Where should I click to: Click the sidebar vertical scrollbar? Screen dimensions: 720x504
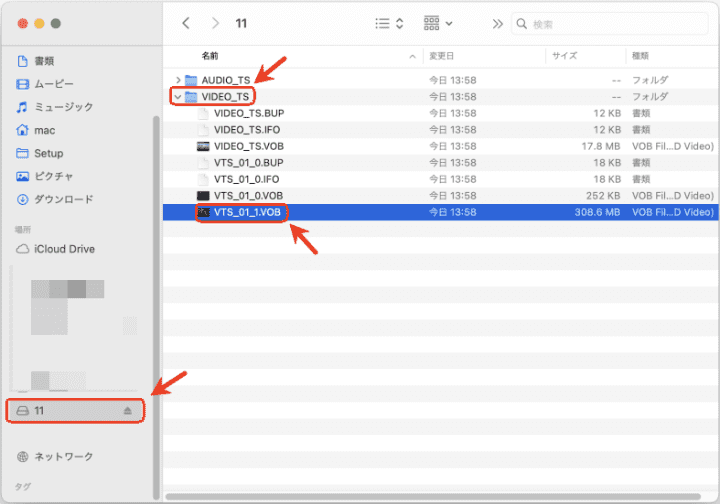point(156,308)
